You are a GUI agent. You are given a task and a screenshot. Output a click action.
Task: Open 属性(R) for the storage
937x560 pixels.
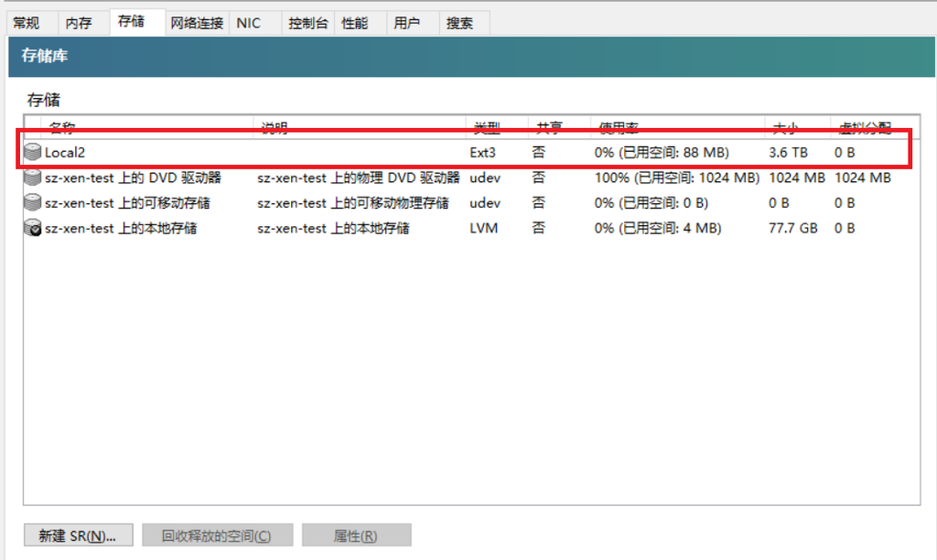356,534
